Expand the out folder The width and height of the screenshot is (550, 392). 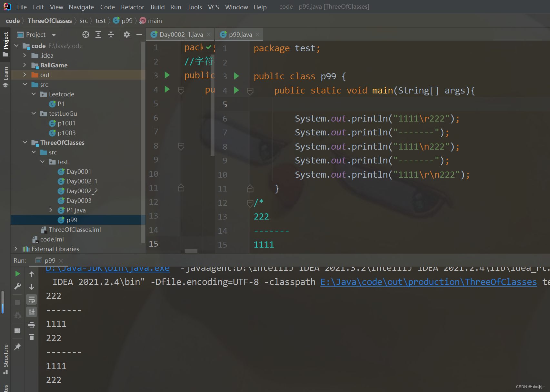(x=25, y=75)
